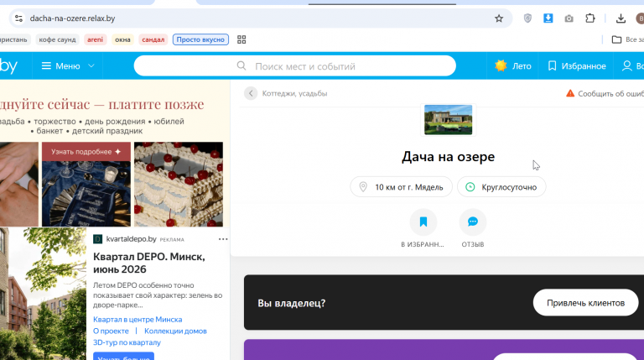Click the tab groups grid icon
This screenshot has height=360, width=644.
tap(241, 39)
